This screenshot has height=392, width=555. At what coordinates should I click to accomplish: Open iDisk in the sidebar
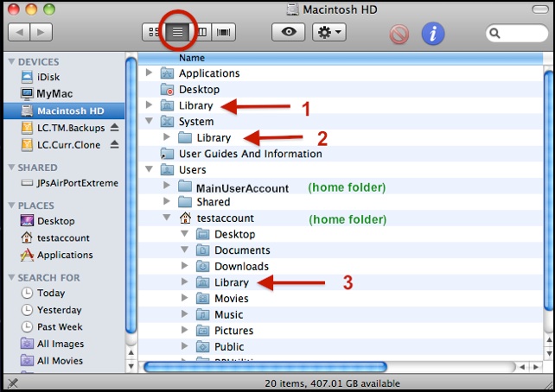[x=48, y=78]
